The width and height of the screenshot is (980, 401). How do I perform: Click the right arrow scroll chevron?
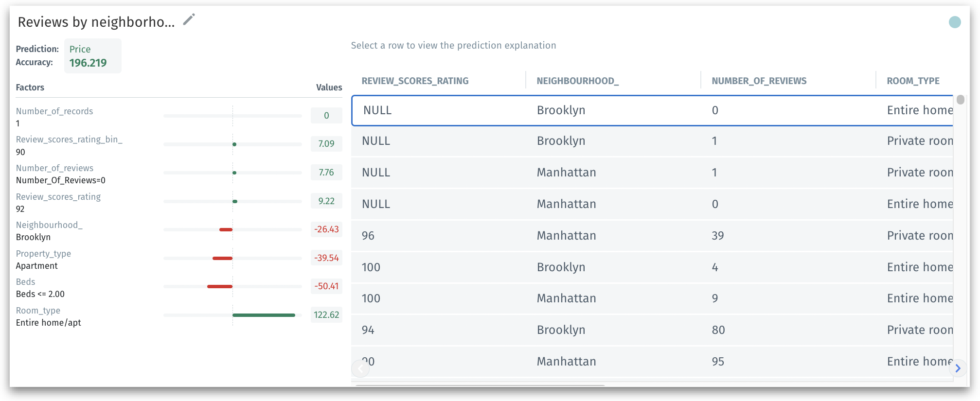click(958, 368)
